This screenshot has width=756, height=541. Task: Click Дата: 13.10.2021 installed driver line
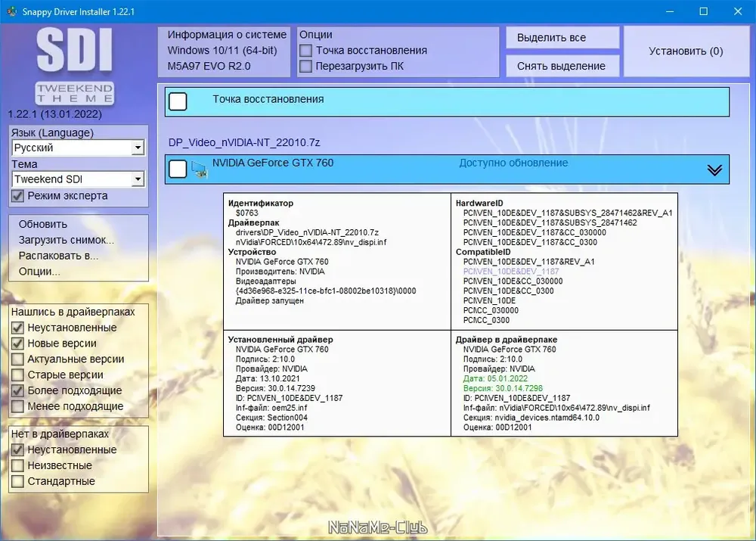tap(268, 378)
